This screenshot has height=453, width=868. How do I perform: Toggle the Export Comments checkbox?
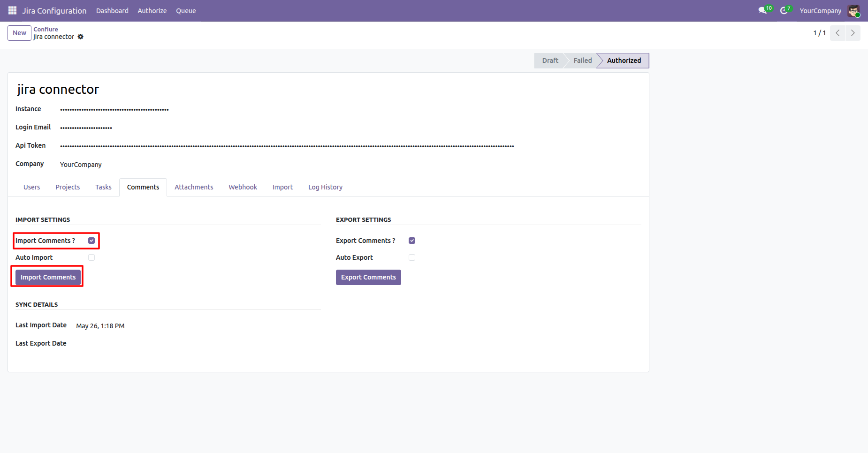tap(412, 241)
